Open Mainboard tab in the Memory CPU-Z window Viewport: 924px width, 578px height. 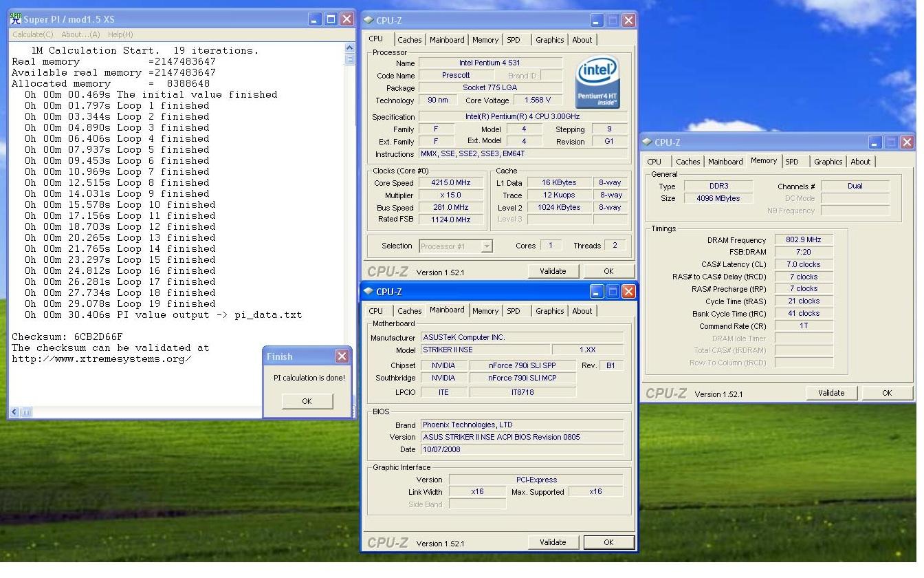(725, 162)
